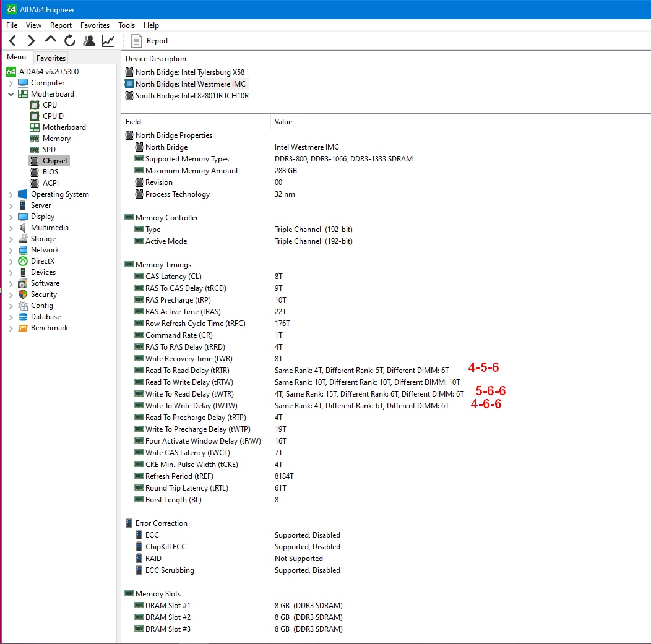Image resolution: width=651 pixels, height=644 pixels.
Task: Expand the Storage tree node
Action: (x=11, y=239)
